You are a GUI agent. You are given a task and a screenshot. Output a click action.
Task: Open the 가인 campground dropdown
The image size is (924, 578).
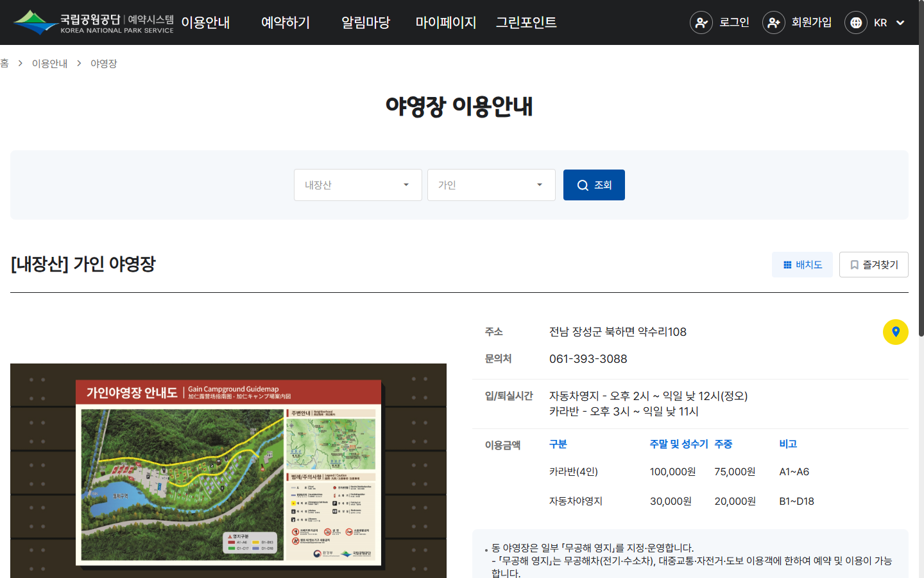[x=492, y=185]
